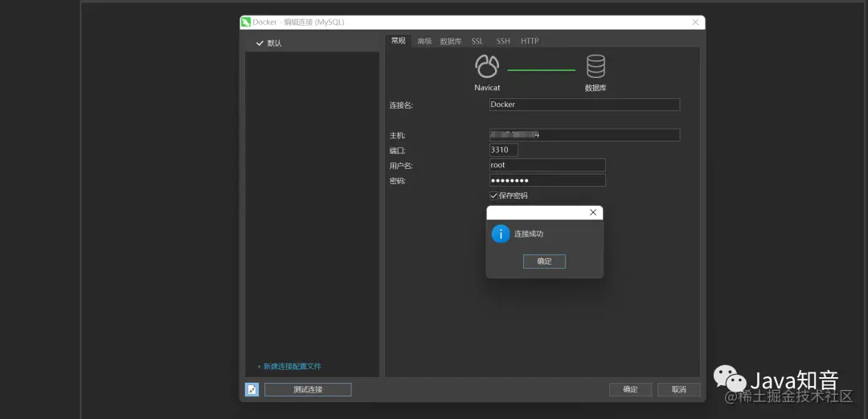Viewport: 868px width, 419px height.
Task: Click the 连接成功 message text
Action: click(x=529, y=234)
